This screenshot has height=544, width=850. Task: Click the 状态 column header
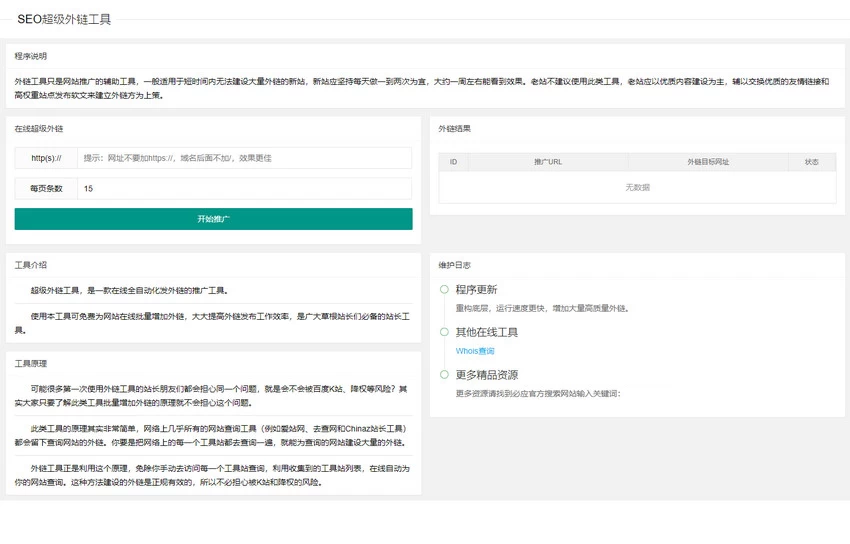[812, 162]
